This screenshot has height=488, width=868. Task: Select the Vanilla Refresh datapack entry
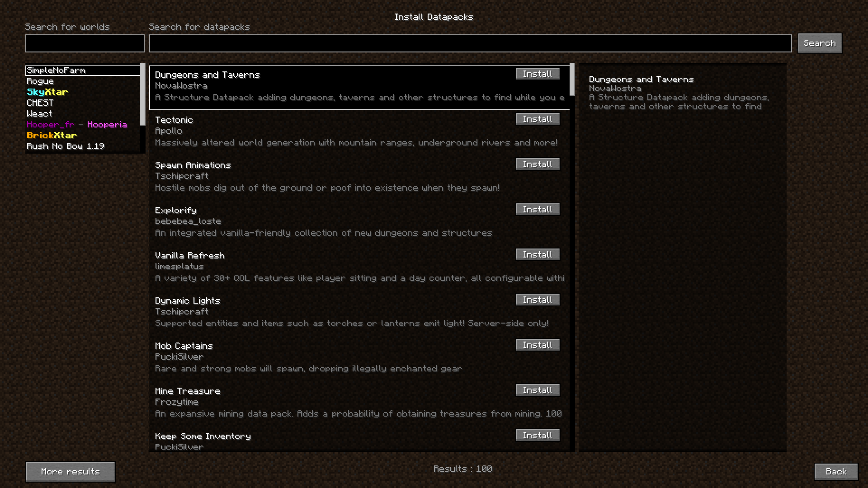click(323, 267)
